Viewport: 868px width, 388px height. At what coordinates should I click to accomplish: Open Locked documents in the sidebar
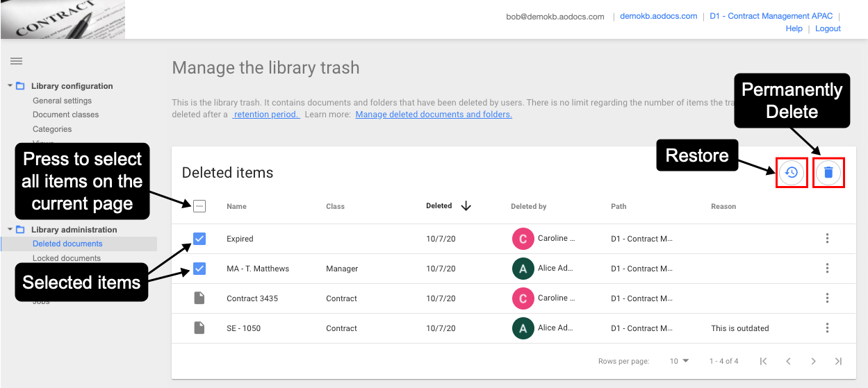(x=67, y=258)
